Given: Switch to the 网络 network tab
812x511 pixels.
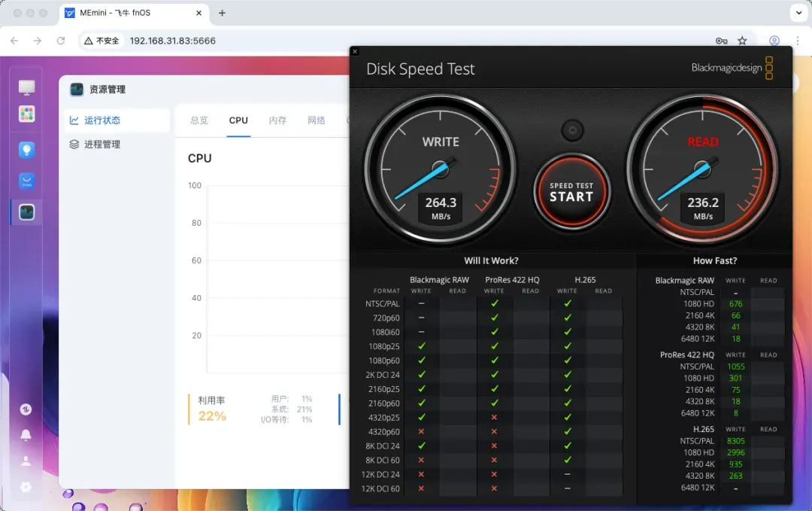Looking at the screenshot, I should [317, 120].
